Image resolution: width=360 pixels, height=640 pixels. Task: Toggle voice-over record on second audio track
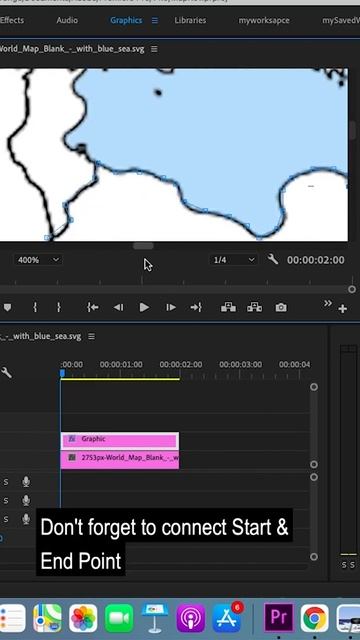[x=26, y=500]
